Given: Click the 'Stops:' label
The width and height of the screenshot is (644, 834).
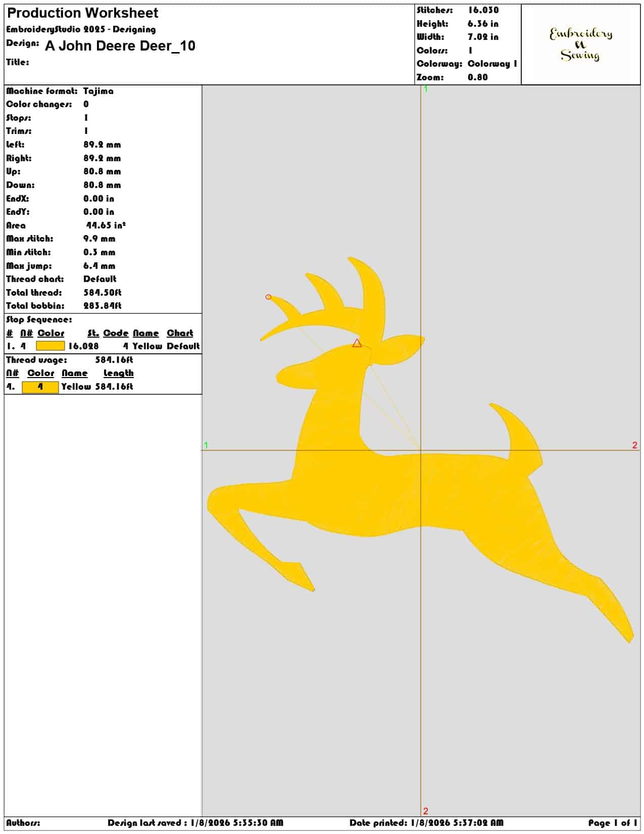Looking at the screenshot, I should [19, 118].
